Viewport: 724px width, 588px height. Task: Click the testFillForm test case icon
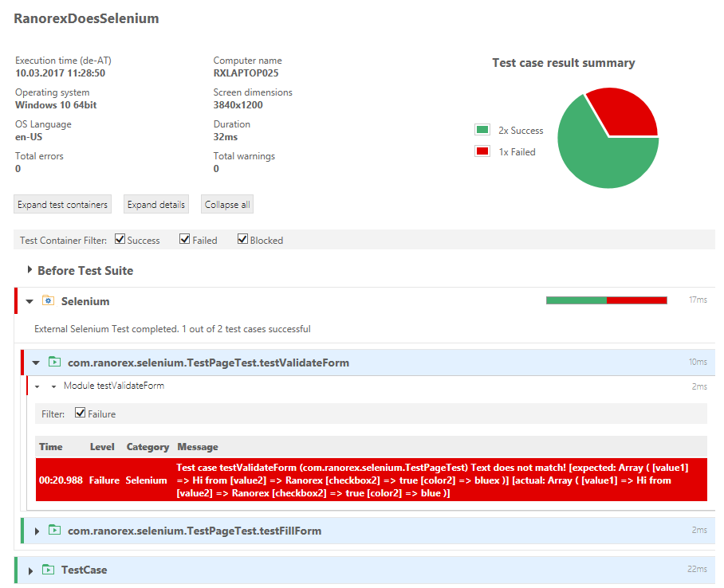click(x=54, y=530)
